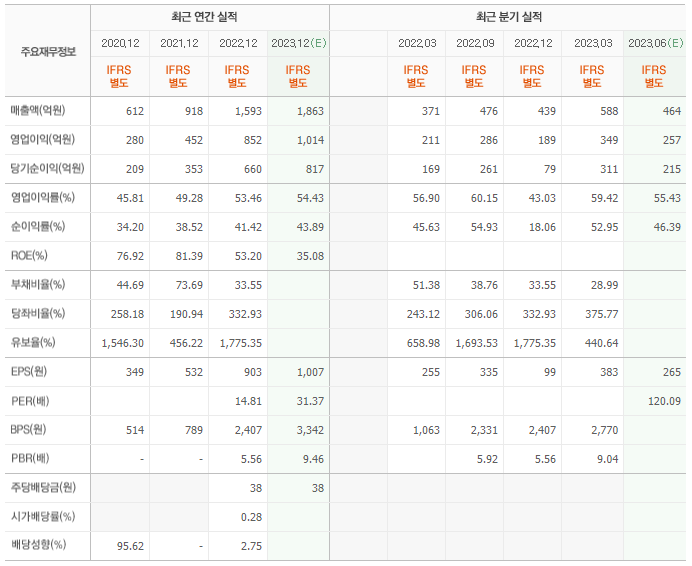Click the 최근 연간 실적 header
692x566 pixels.
[x=204, y=17]
